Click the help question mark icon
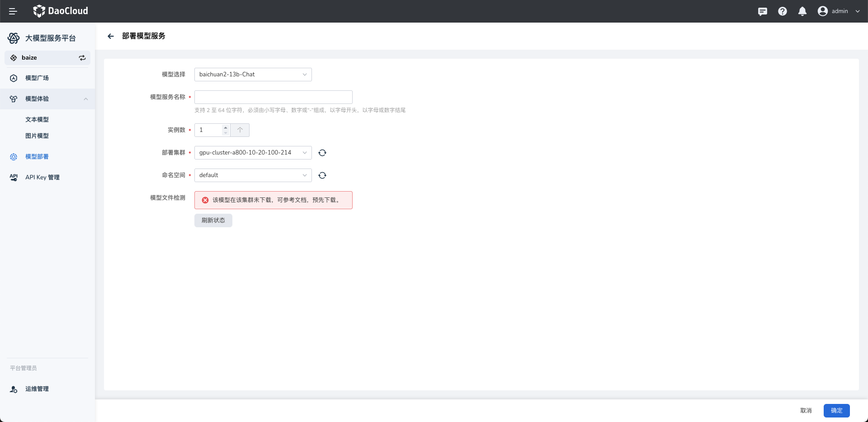This screenshot has height=422, width=868. (x=782, y=11)
